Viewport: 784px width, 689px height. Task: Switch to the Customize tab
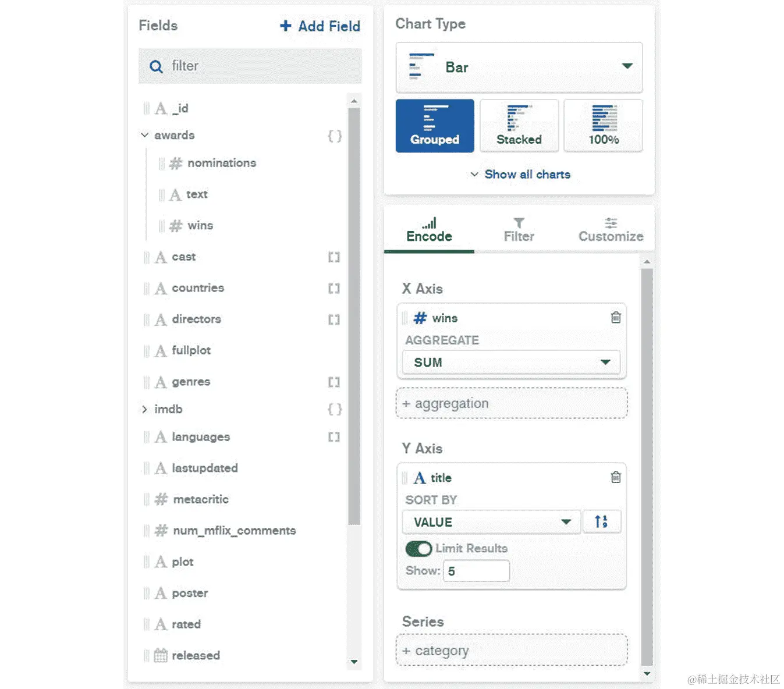(611, 230)
